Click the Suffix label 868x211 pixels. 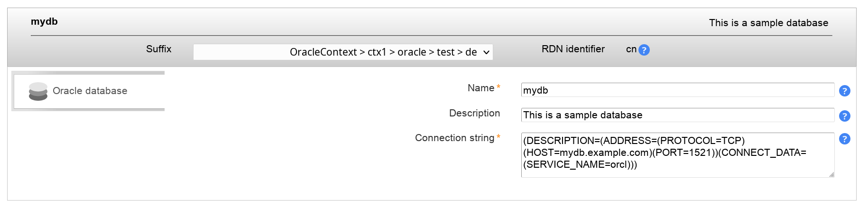pyautogui.click(x=158, y=49)
